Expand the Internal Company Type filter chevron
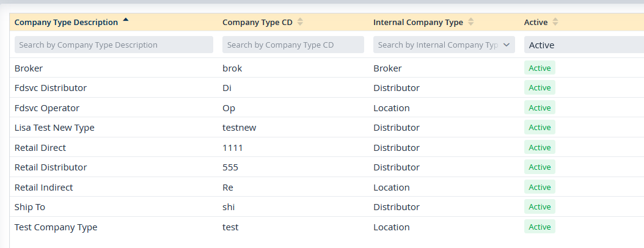This screenshot has height=248, width=644. [x=507, y=45]
